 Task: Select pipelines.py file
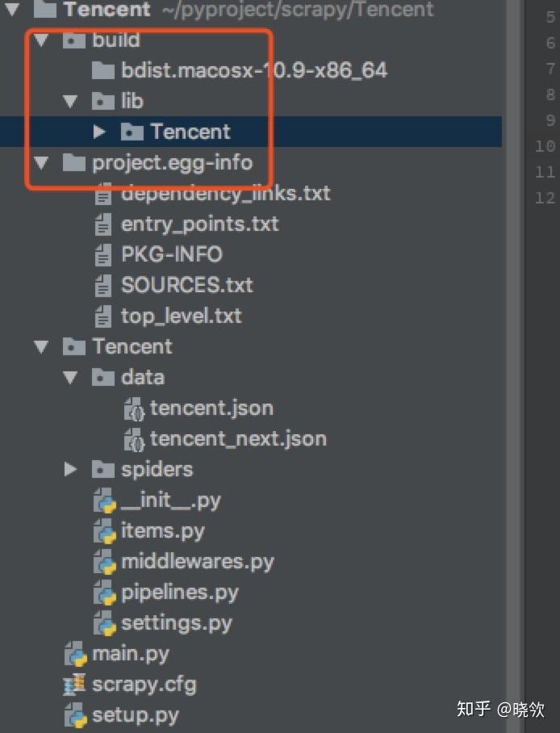pos(179,593)
